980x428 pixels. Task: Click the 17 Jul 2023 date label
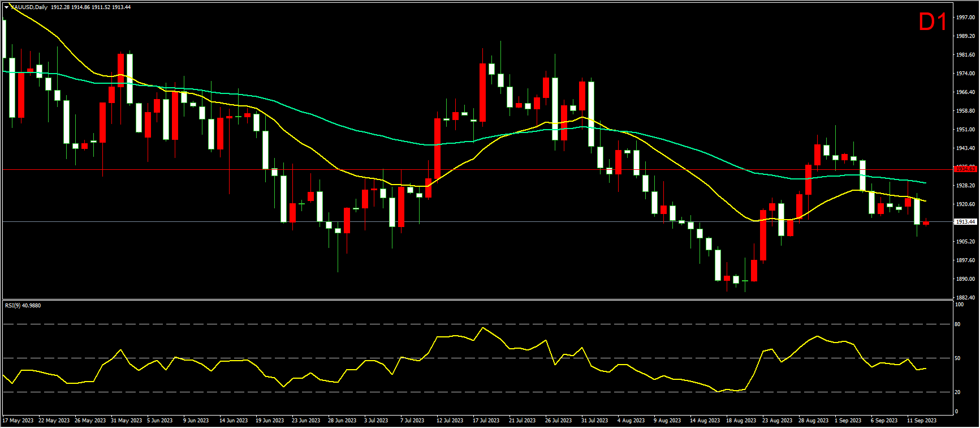[x=486, y=421]
